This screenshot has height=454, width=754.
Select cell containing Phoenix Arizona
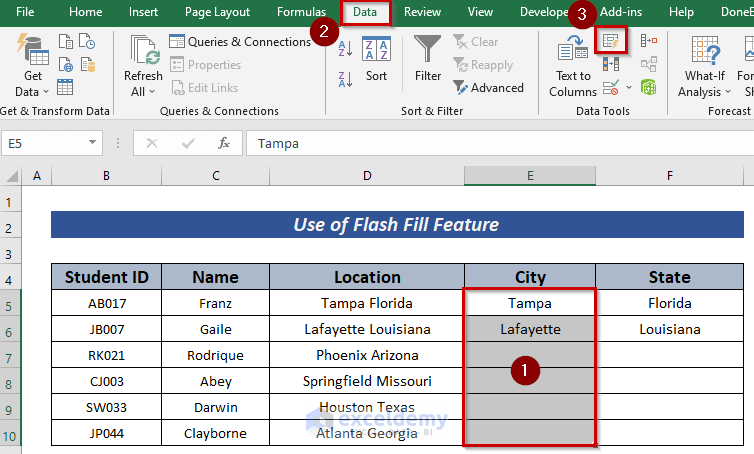pyautogui.click(x=367, y=355)
